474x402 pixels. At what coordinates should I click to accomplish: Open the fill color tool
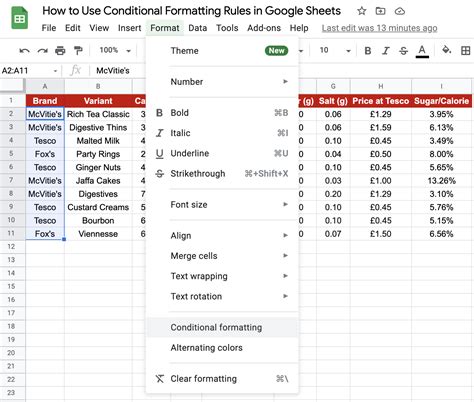pos(446,50)
